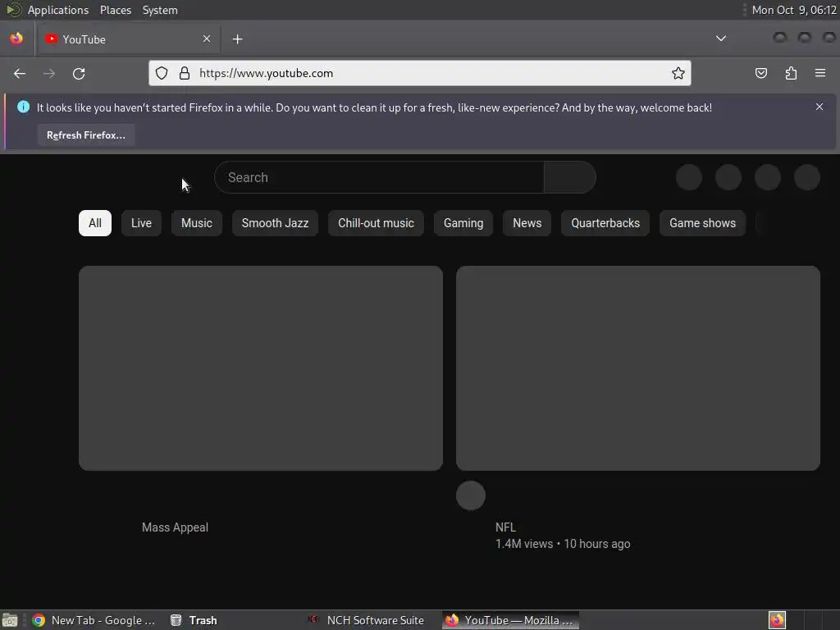Switch to New Tab - Google Chrome window
This screenshot has width=840, height=630.
94,620
